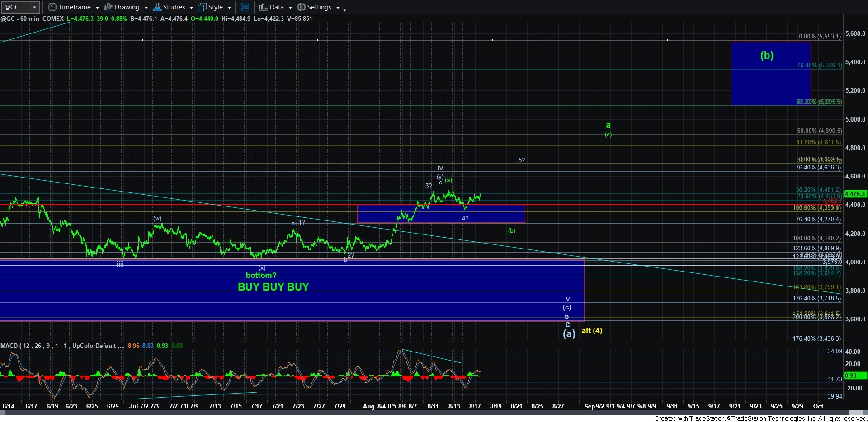Select the yellow 'alt (4)' annotation

tap(592, 330)
